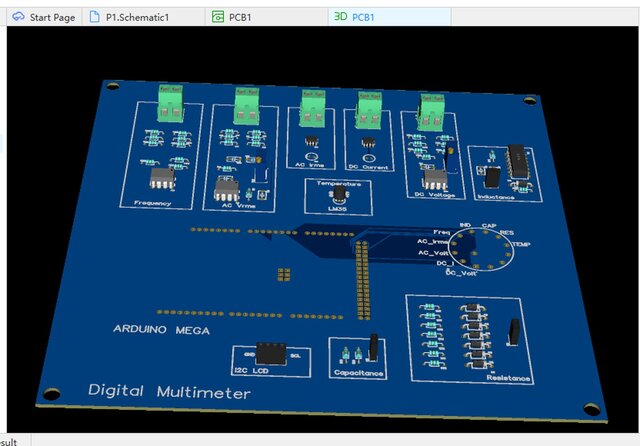This screenshot has width=640, height=446.
Task: Click the AC Vrms section green terminal block
Action: [247, 106]
